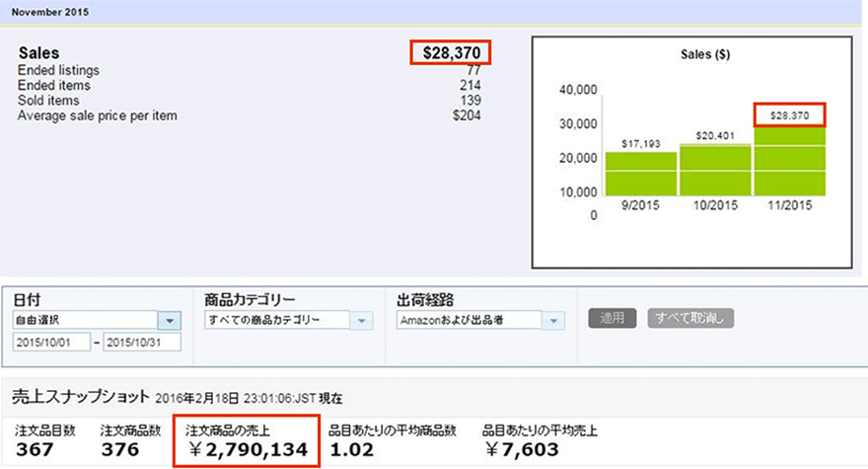Click the Average sale price per item label
Screen dimensions: 868x469
point(98,117)
